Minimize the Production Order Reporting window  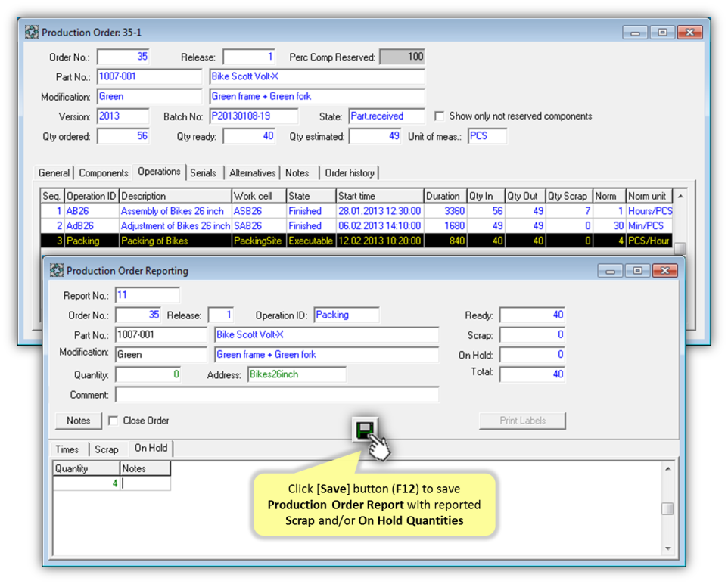pos(610,271)
